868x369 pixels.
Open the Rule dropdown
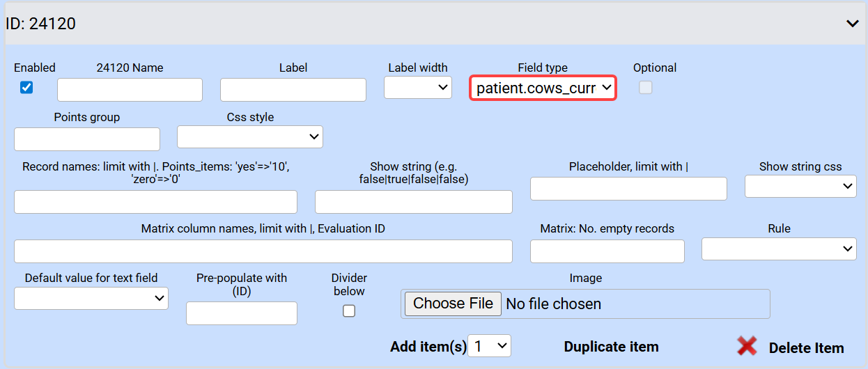click(779, 249)
